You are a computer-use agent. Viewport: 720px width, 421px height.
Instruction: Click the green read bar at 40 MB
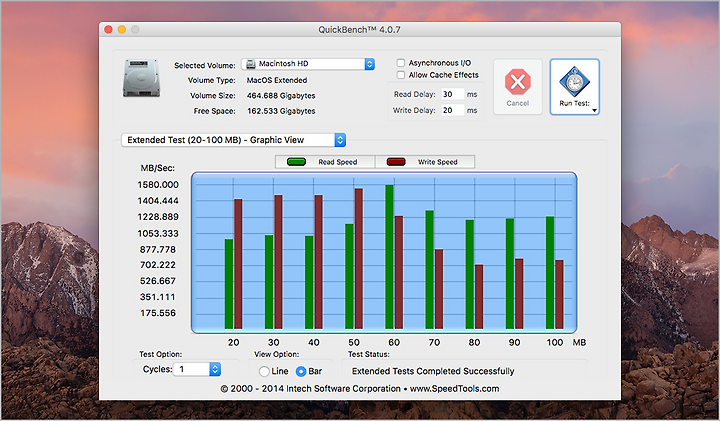[x=309, y=283]
